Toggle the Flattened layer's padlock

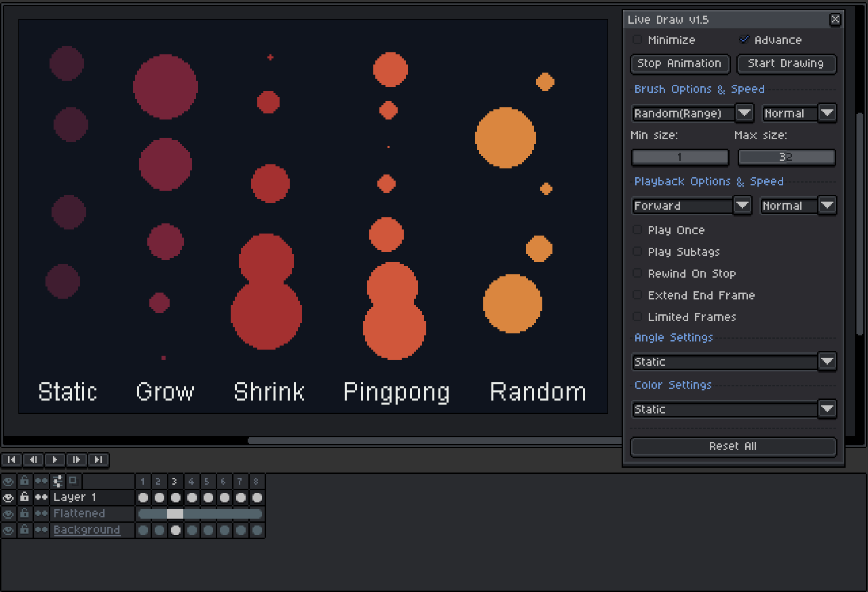(24, 514)
